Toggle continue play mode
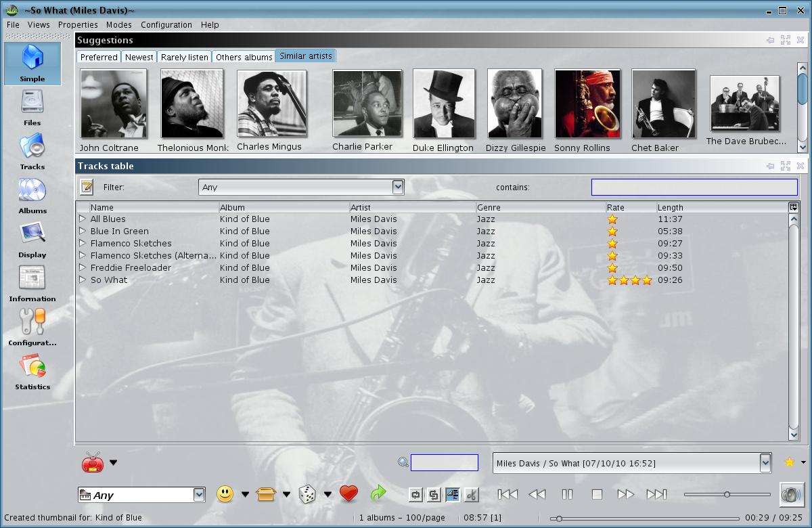Image resolution: width=812 pixels, height=528 pixels. pyautogui.click(x=453, y=495)
